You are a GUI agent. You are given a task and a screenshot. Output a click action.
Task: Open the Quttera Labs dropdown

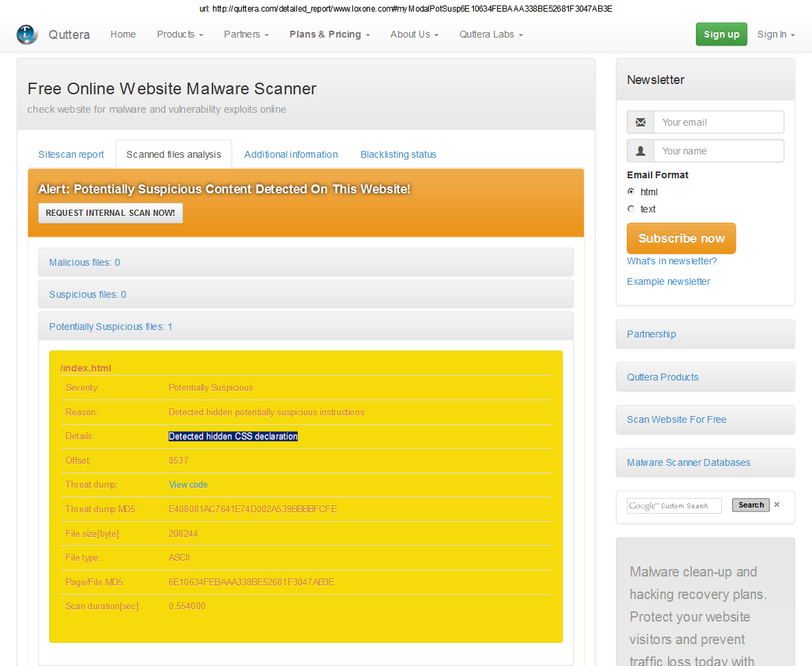coord(491,34)
